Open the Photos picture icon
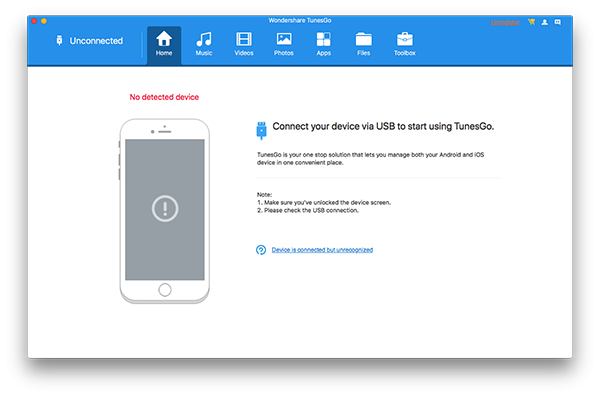Screen dimensions: 600x397 [x=284, y=39]
